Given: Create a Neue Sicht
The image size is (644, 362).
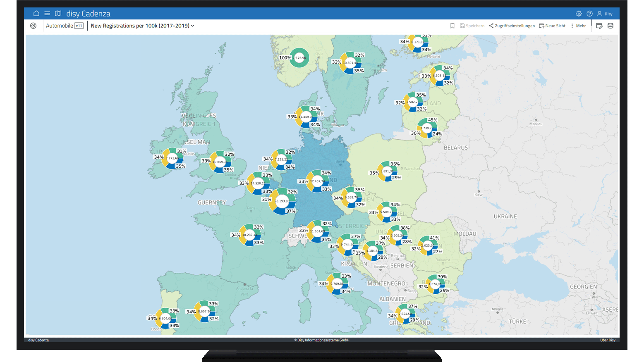Looking at the screenshot, I should click(x=552, y=26).
